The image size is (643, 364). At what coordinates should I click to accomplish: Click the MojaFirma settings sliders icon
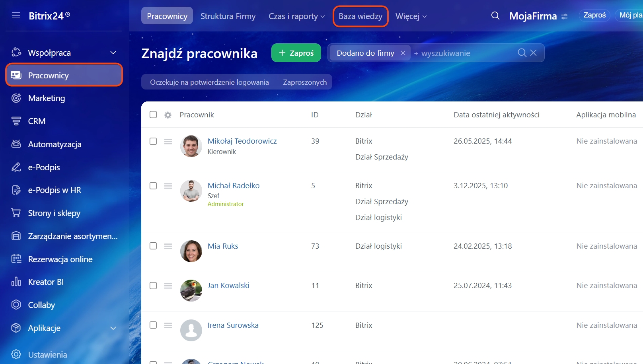coord(564,17)
